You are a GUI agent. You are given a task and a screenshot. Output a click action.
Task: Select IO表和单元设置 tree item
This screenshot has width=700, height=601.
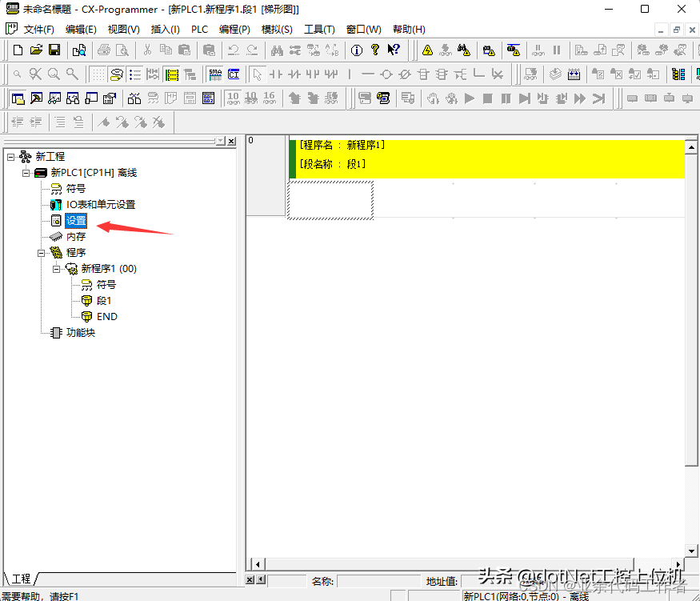tap(101, 205)
